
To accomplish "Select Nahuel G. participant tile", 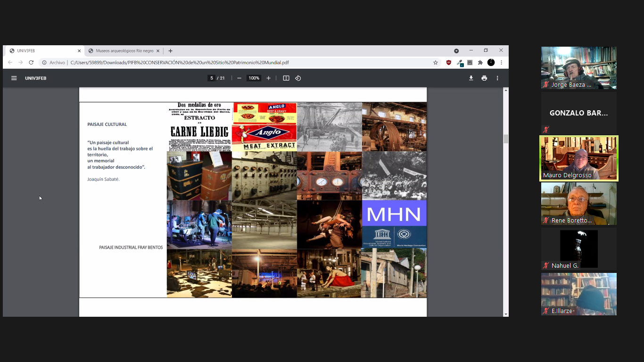I will point(579,249).
